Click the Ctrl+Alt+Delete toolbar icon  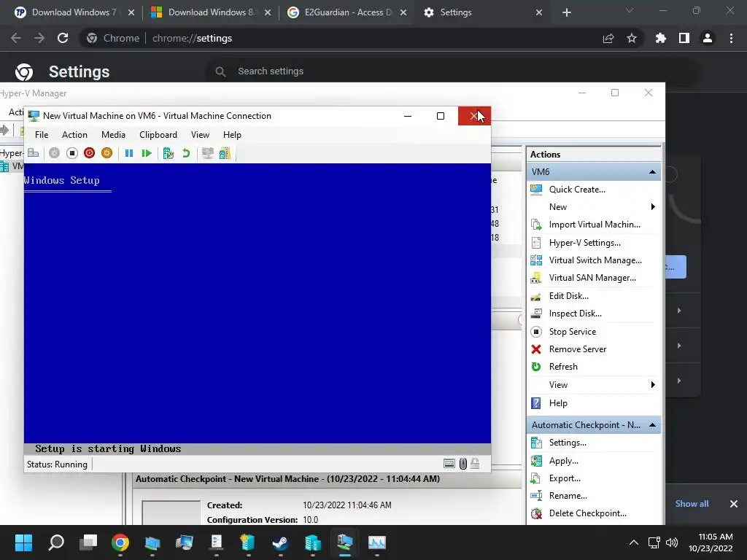[34, 153]
